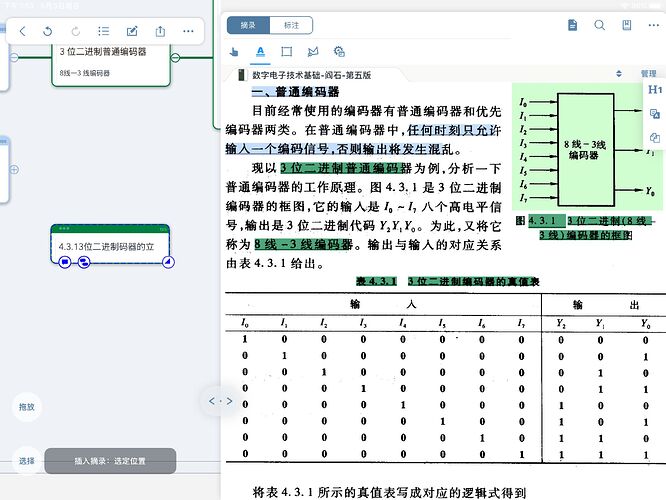Tap the translate icon below H1

pos(655,114)
